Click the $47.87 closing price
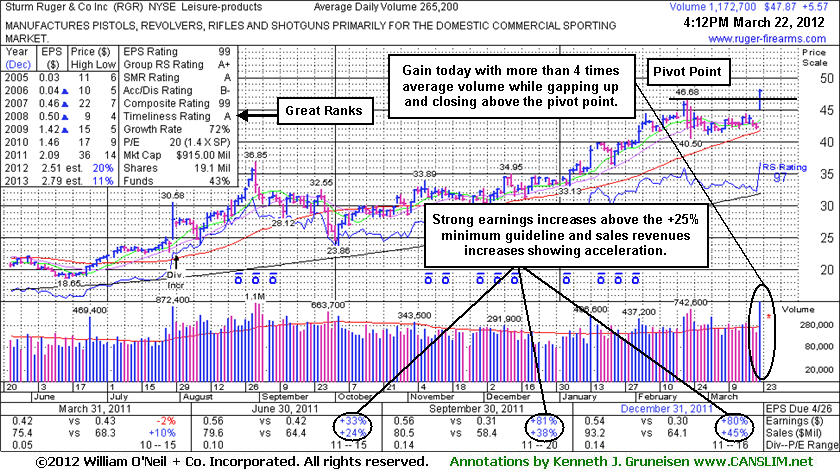 [779, 7]
